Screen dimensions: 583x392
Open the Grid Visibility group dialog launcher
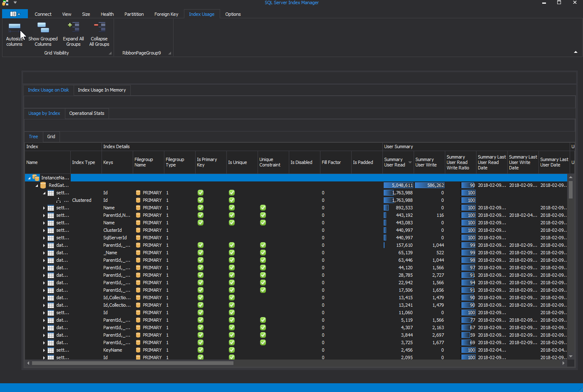click(110, 53)
